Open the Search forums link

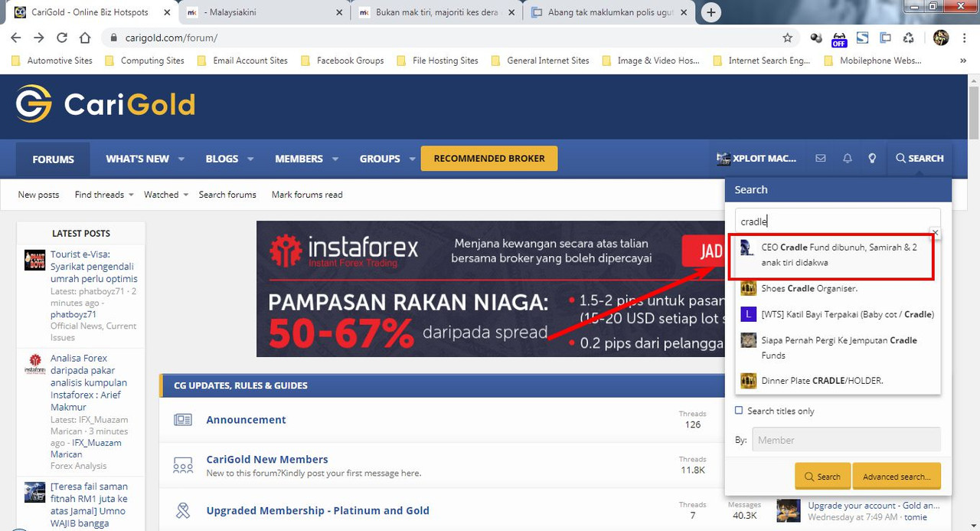[227, 195]
